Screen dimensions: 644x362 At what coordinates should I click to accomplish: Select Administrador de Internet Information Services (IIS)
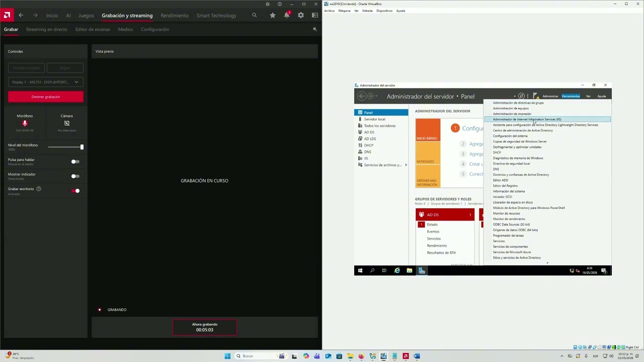coord(547,119)
